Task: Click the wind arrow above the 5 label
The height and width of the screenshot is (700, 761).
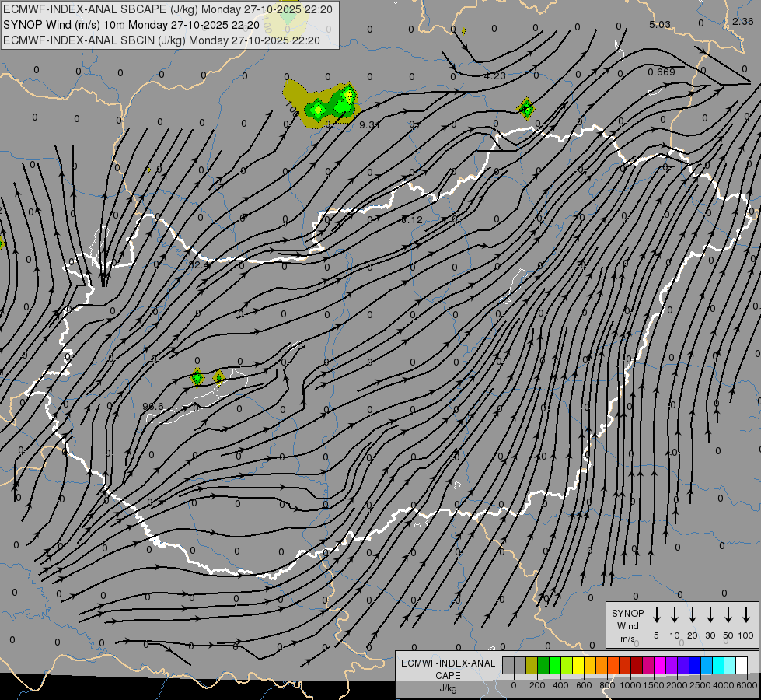Action: tap(656, 615)
